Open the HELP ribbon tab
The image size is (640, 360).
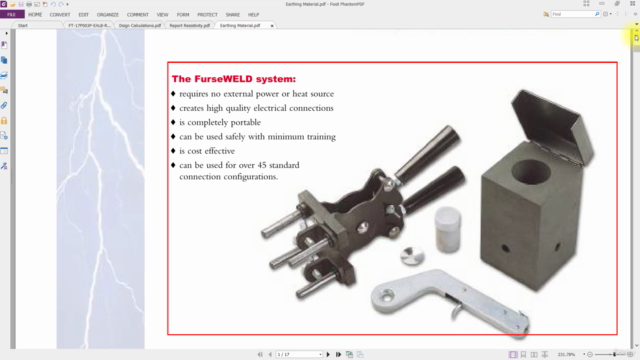pos(253,15)
